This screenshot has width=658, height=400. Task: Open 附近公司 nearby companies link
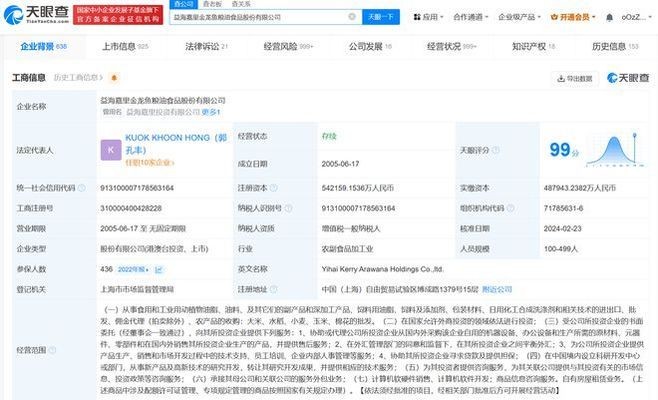point(497,289)
